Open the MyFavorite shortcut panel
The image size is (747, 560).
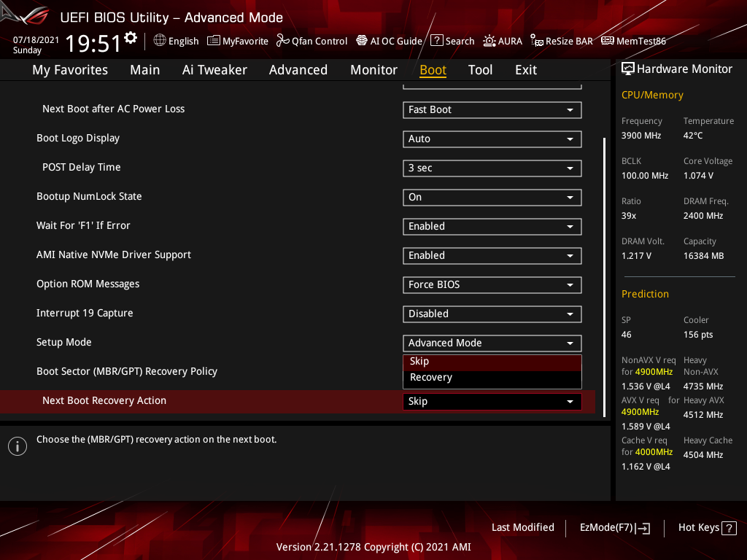(x=238, y=41)
